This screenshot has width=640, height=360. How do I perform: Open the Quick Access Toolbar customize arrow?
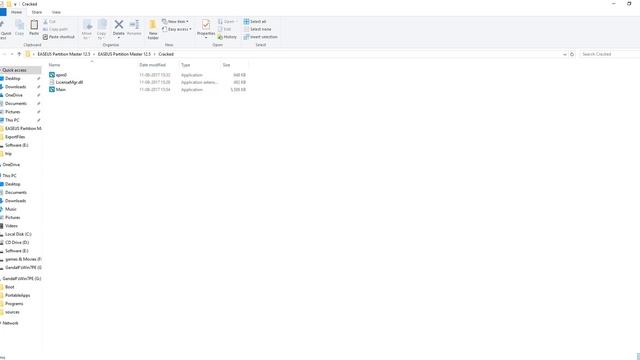point(15,4)
